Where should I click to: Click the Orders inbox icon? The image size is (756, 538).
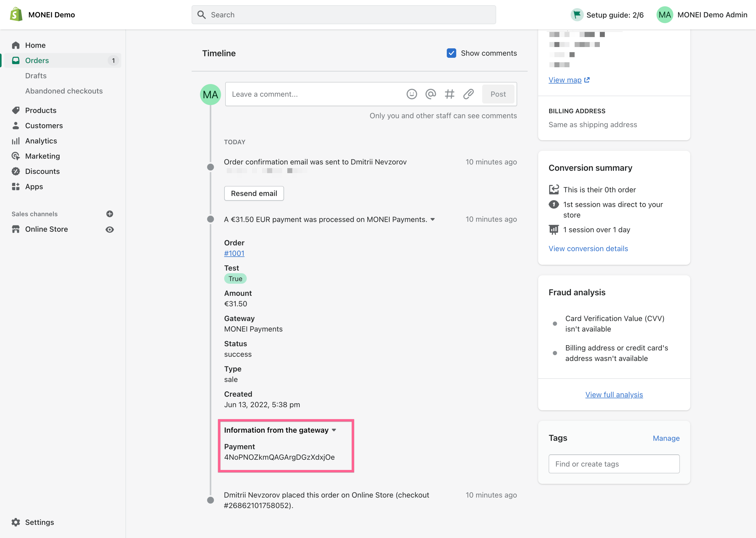[x=15, y=60]
